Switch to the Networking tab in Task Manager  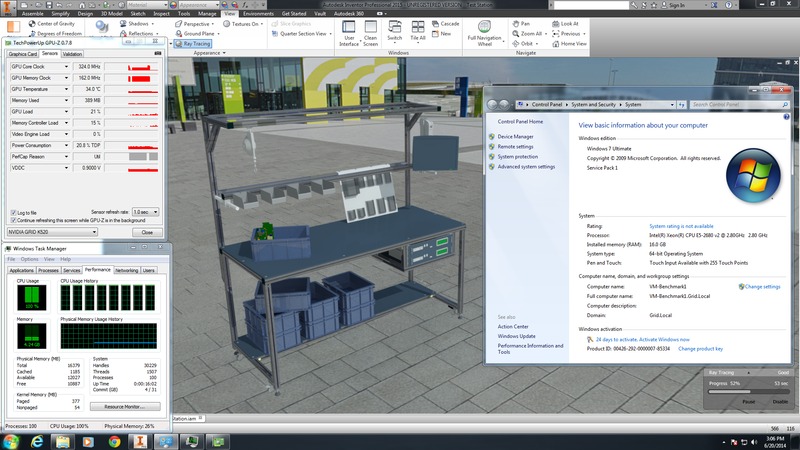coord(126,270)
